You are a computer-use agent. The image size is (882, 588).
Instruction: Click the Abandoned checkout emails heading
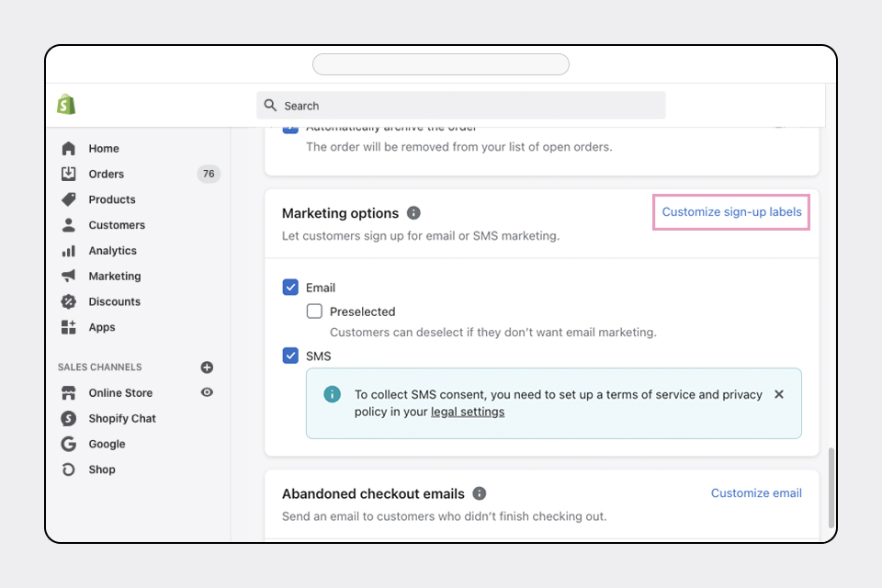pyautogui.click(x=373, y=493)
